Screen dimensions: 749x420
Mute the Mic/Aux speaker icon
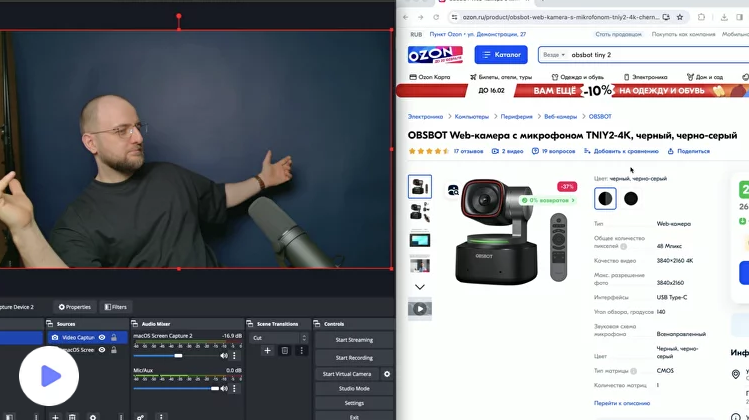tap(224, 389)
